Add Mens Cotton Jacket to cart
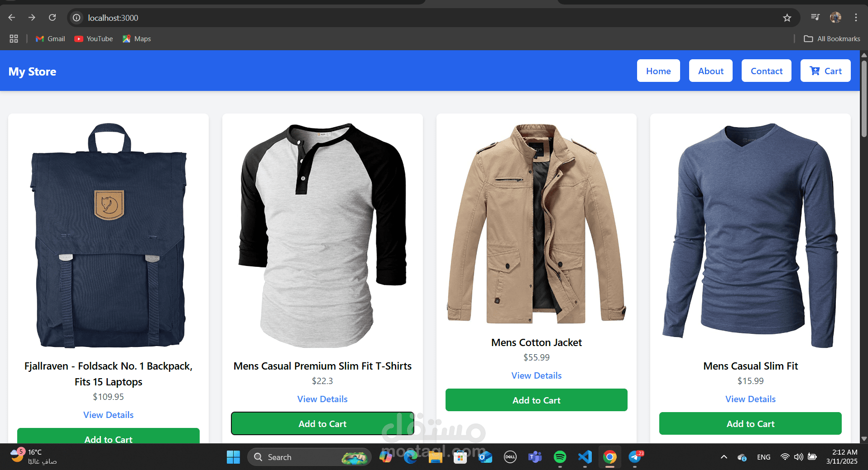This screenshot has height=470, width=868. coord(537,400)
